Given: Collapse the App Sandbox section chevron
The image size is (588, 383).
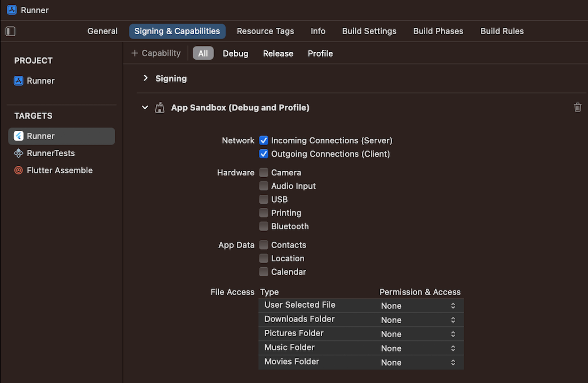Looking at the screenshot, I should 145,108.
